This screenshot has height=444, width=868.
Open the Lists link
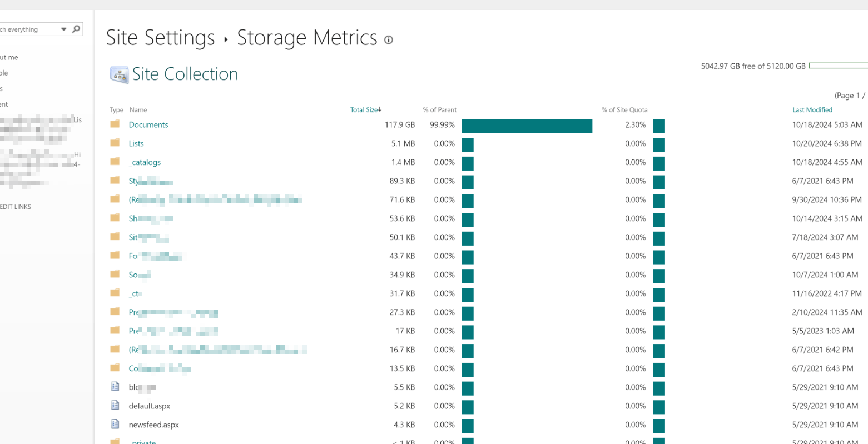point(136,144)
